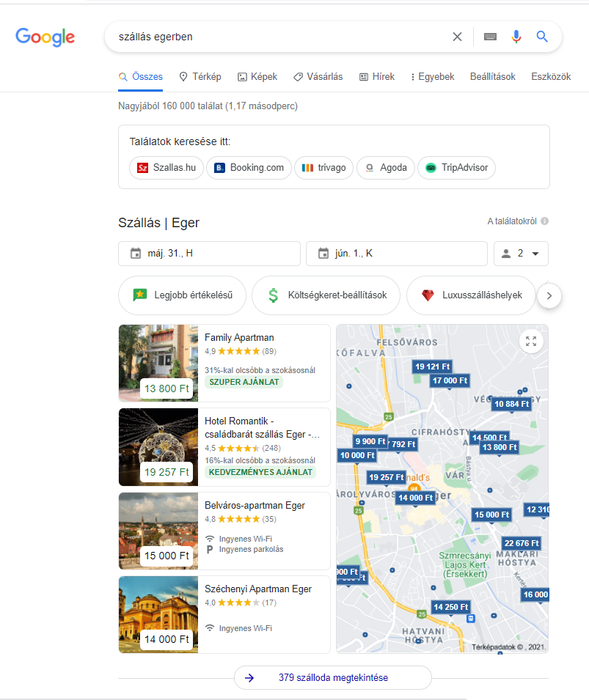Open the Family Apartman photo thumbnail
The width and height of the screenshot is (589, 700).
point(158,363)
